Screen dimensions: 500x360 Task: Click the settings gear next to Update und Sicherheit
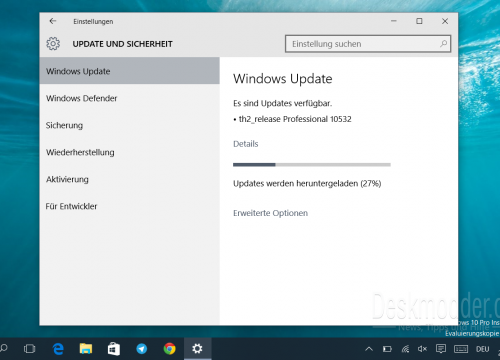point(53,44)
